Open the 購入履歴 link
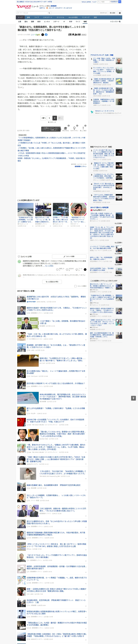This screenshot has width=138, height=644. click(x=112, y=13)
